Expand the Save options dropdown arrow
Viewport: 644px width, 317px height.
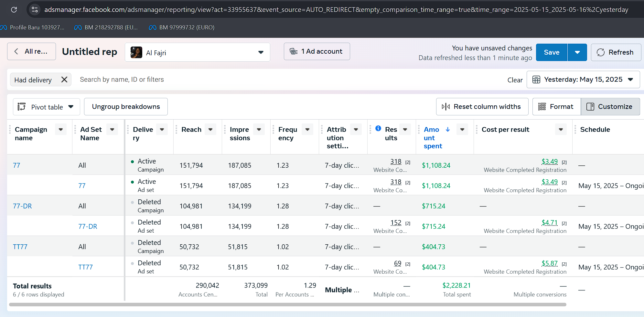coord(577,52)
